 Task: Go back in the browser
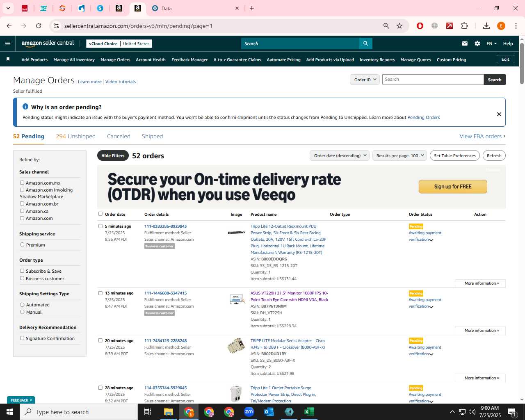9,26
